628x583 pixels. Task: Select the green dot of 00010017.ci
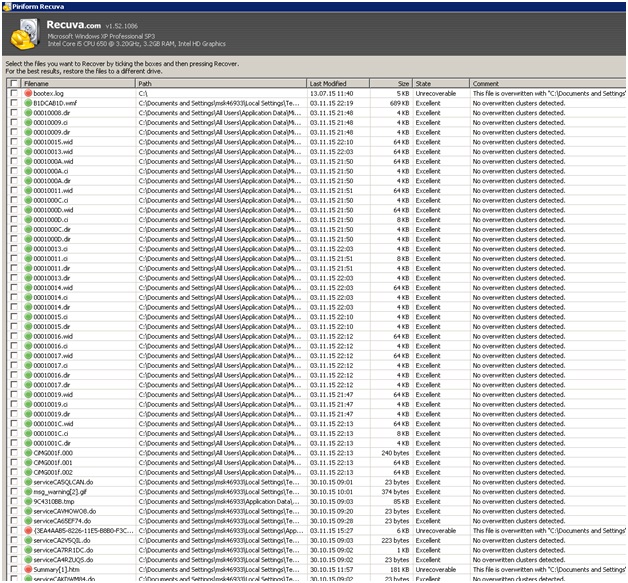(28, 366)
